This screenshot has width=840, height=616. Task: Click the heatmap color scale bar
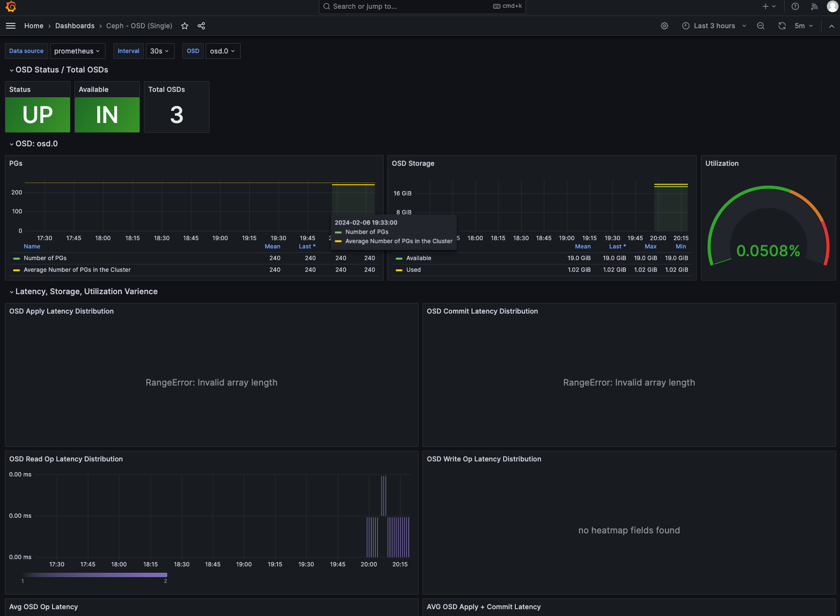pyautogui.click(x=94, y=575)
